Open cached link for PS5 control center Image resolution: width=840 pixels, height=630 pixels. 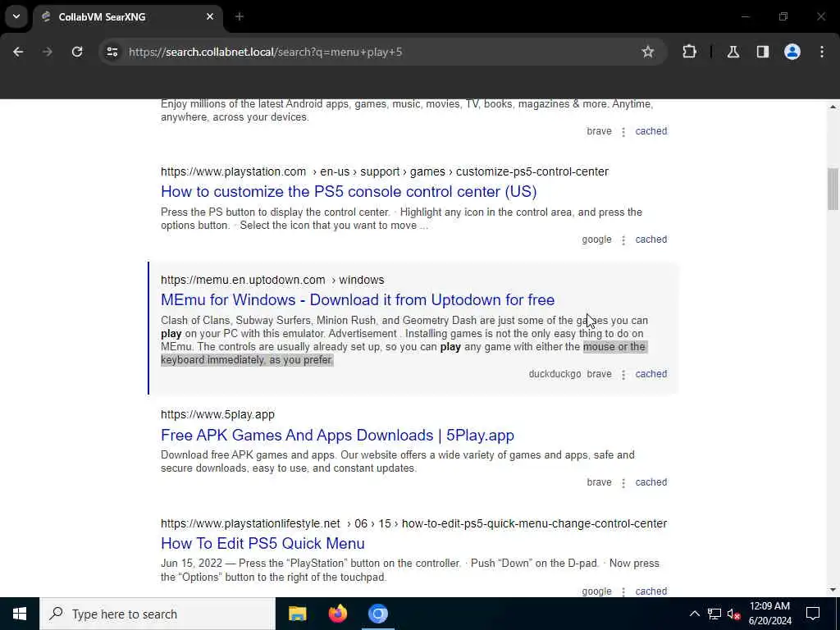[x=651, y=240]
